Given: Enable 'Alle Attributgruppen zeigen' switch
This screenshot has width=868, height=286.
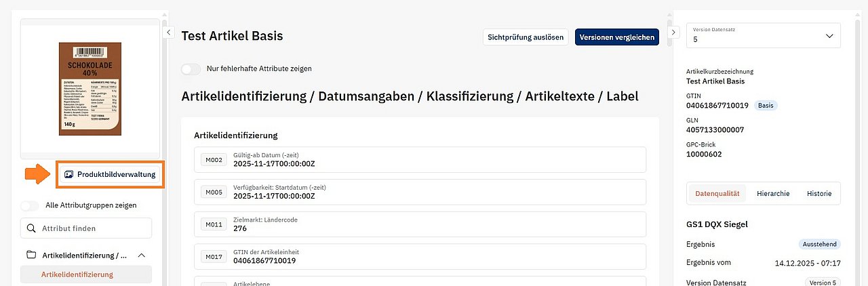Looking at the screenshot, I should pos(31,205).
